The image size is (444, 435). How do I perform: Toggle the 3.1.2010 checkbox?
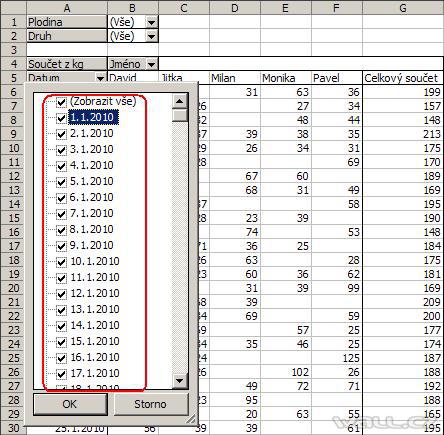[x=61, y=150]
